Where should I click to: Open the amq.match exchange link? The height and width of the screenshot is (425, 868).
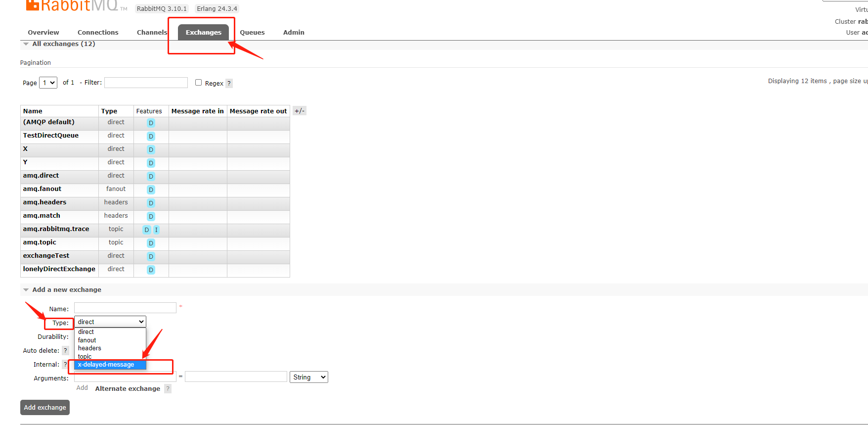(x=42, y=216)
